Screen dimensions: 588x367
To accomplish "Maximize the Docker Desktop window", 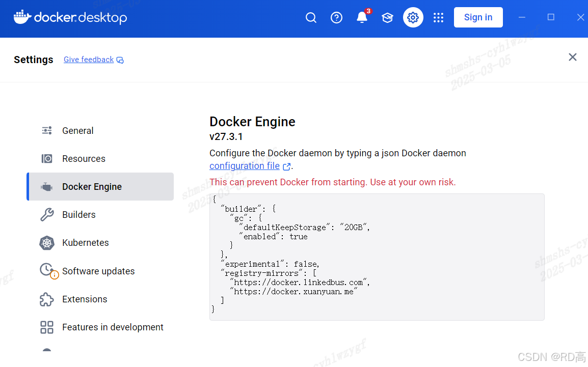I will click(551, 17).
